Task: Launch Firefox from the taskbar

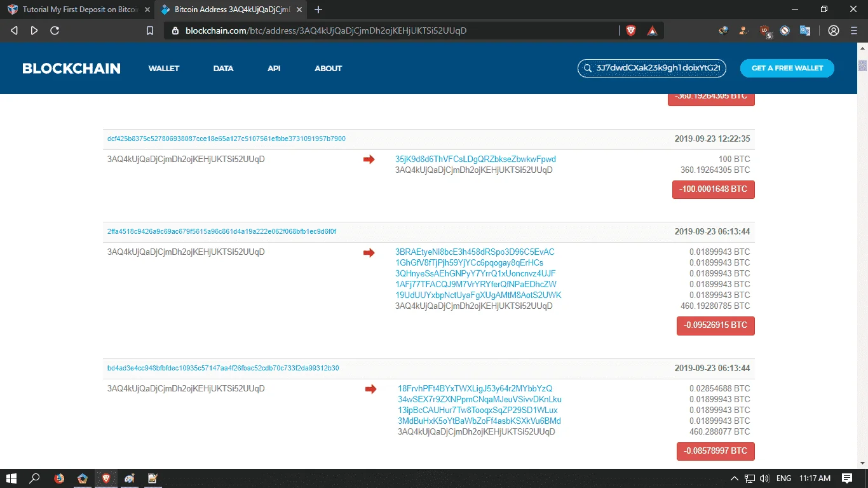Action: pyautogui.click(x=59, y=478)
